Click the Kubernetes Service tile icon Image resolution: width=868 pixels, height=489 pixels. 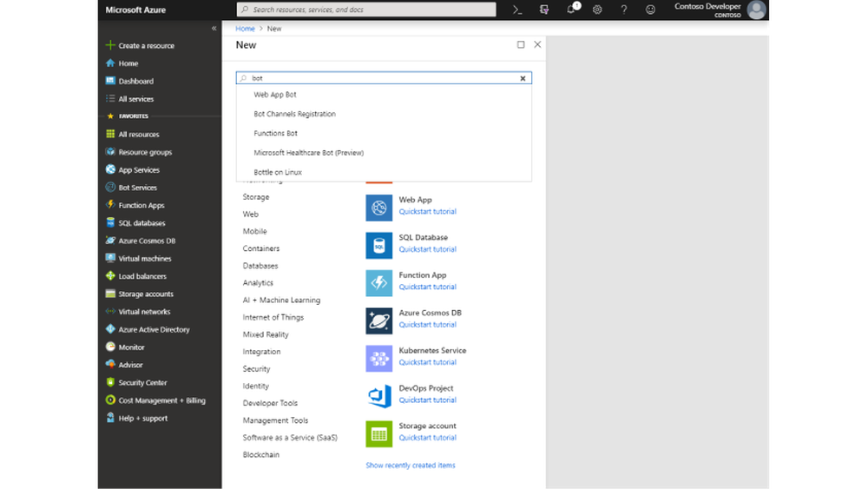[378, 359]
